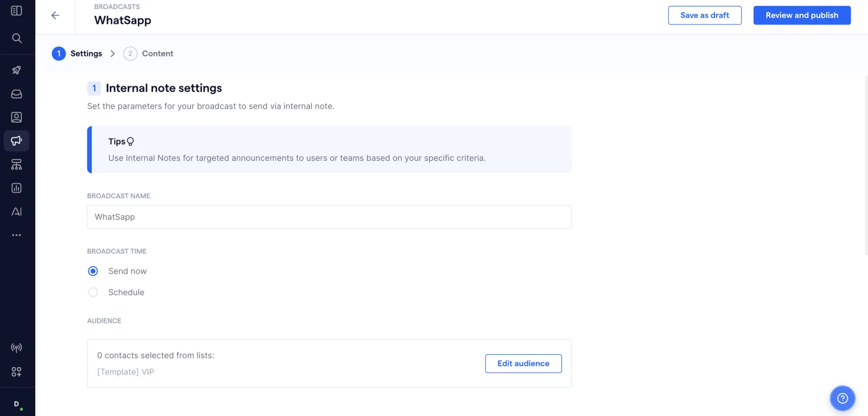The height and width of the screenshot is (416, 868).
Task: Click the 'WhatsApp' page title
Action: pyautogui.click(x=123, y=21)
